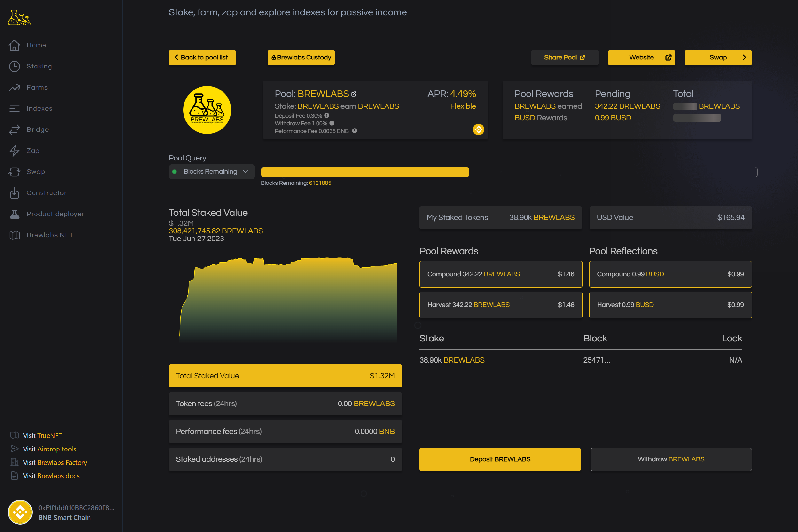Visit Brewlabs docs link
Viewport: 798px width, 532px height.
51,476
